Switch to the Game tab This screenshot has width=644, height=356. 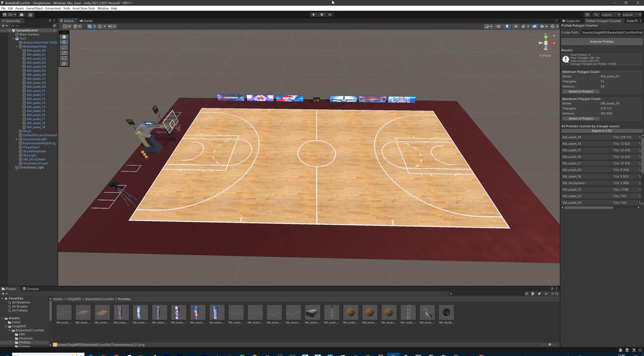pyautogui.click(x=86, y=21)
